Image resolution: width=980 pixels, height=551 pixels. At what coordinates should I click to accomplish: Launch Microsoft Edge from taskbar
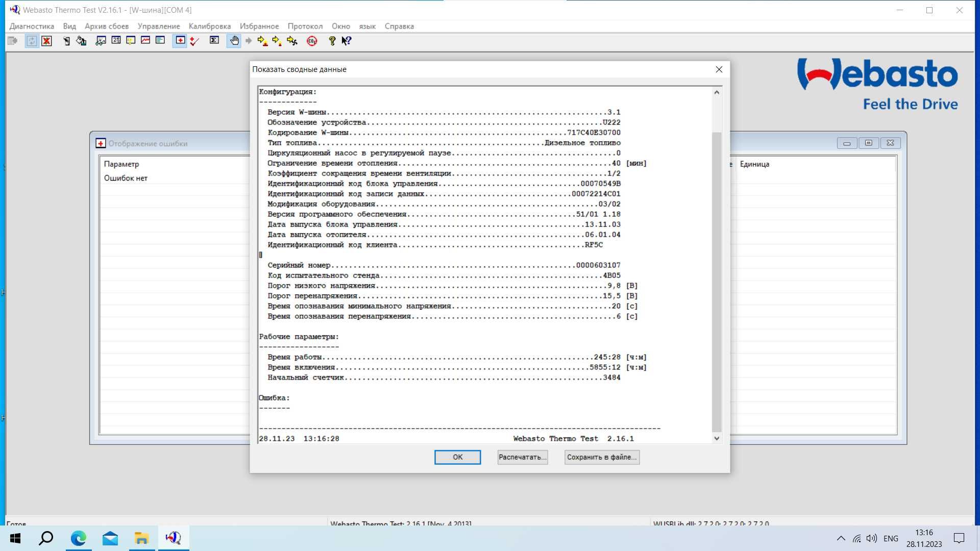click(x=79, y=538)
